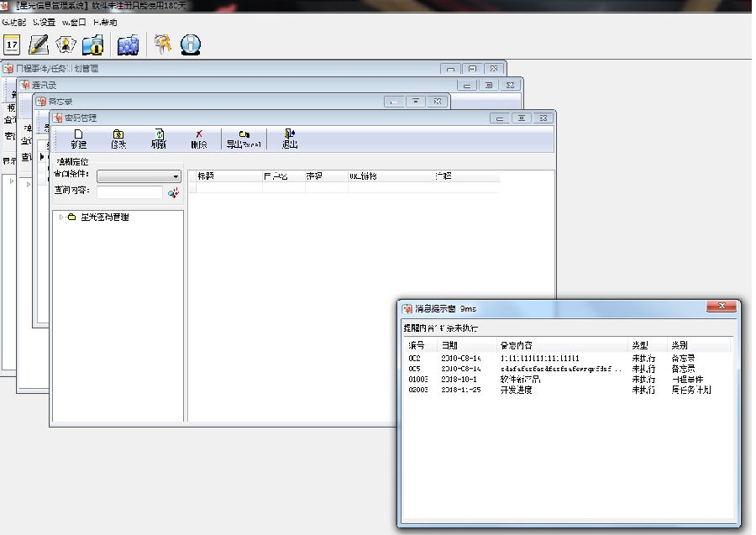This screenshot has height=535, width=756.
Task: Click the 软件新产品 memo content cell
Action: click(x=520, y=380)
